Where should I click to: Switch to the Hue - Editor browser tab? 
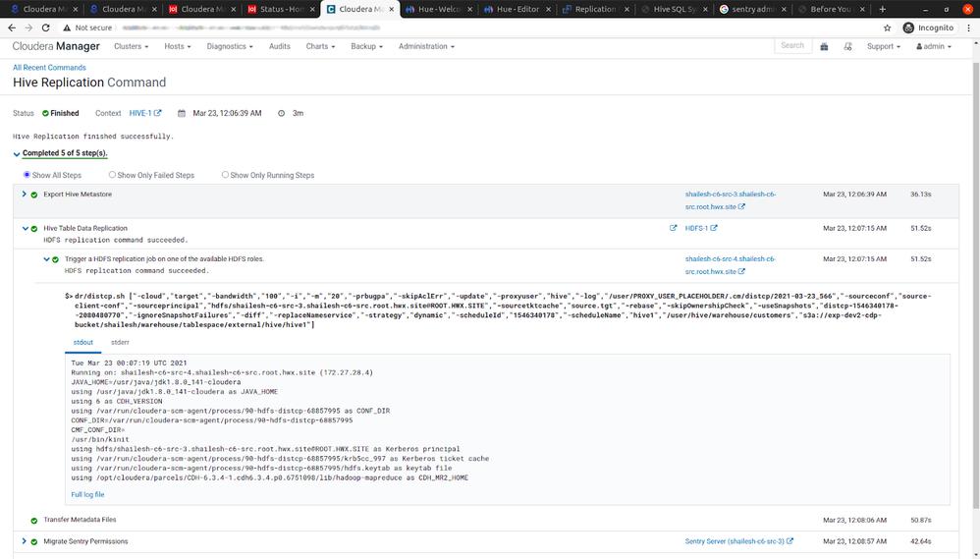[517, 9]
